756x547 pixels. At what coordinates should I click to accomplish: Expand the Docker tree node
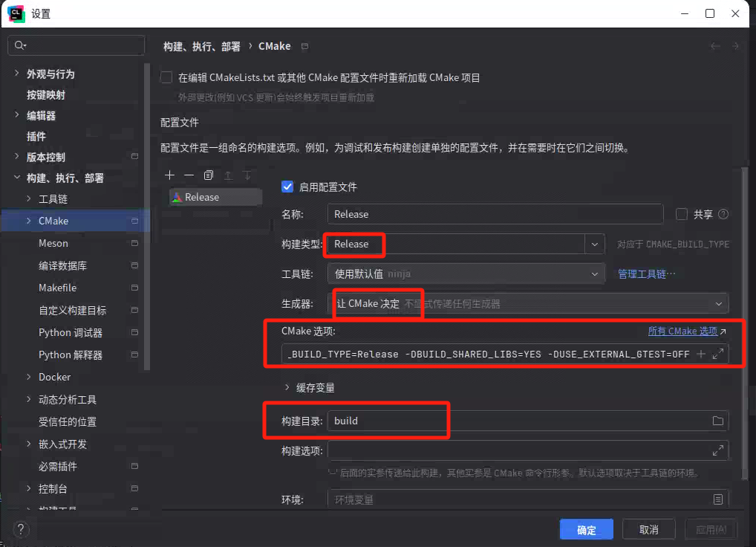(29, 377)
